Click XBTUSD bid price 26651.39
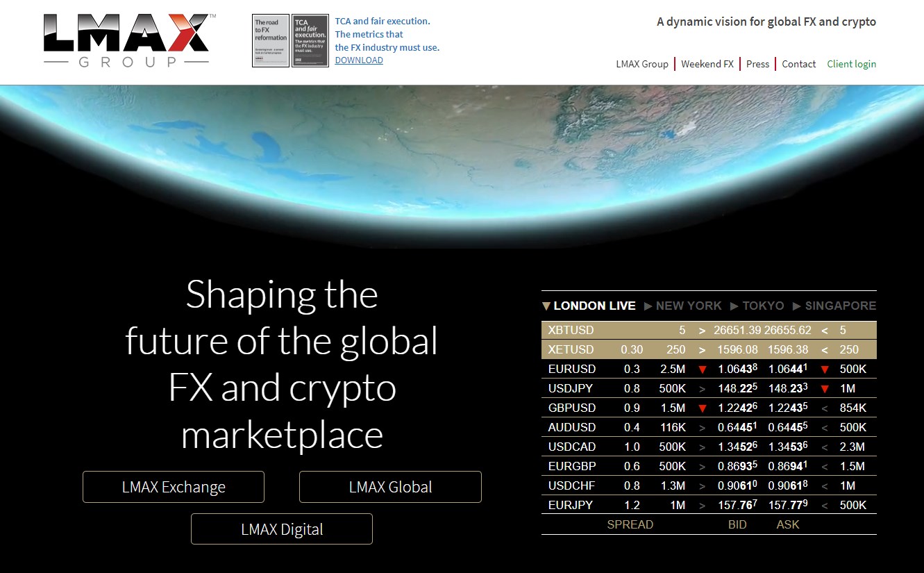This screenshot has height=573, width=924. (737, 330)
